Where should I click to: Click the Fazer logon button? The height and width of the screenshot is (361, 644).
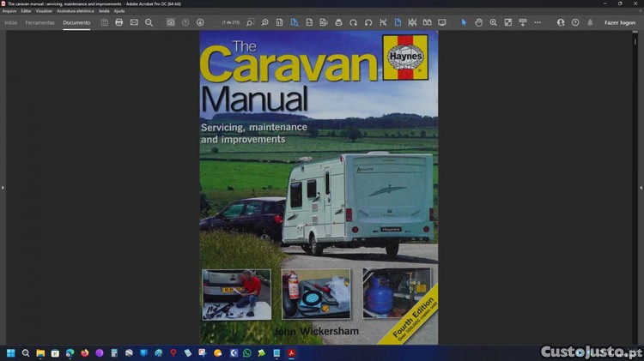[x=619, y=22]
